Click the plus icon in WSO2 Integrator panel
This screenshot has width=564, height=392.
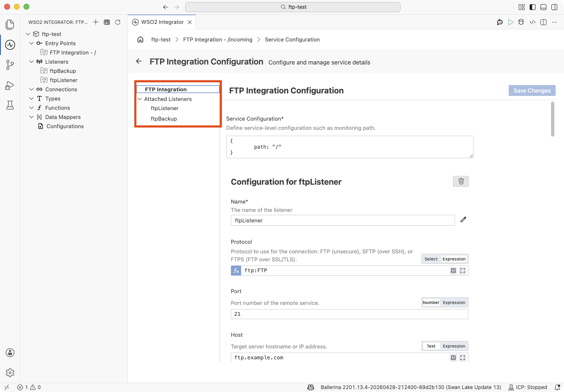(96, 22)
